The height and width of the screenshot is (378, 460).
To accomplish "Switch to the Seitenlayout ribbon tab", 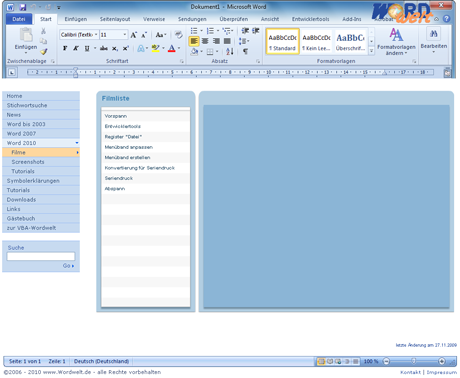I will coord(115,19).
